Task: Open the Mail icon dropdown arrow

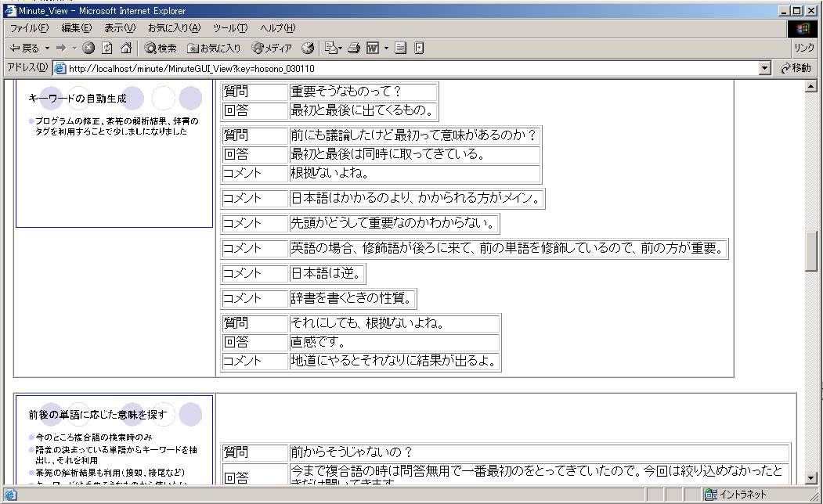Action: [x=340, y=49]
